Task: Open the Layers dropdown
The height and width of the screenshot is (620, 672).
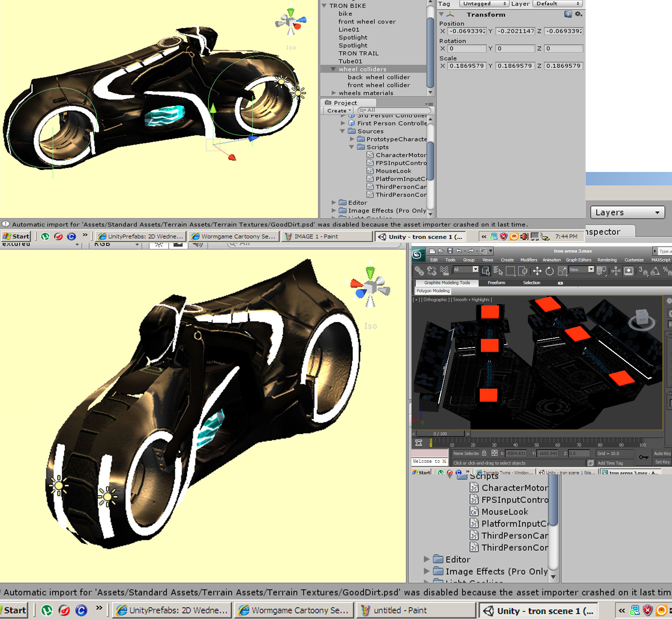Action: (x=627, y=212)
